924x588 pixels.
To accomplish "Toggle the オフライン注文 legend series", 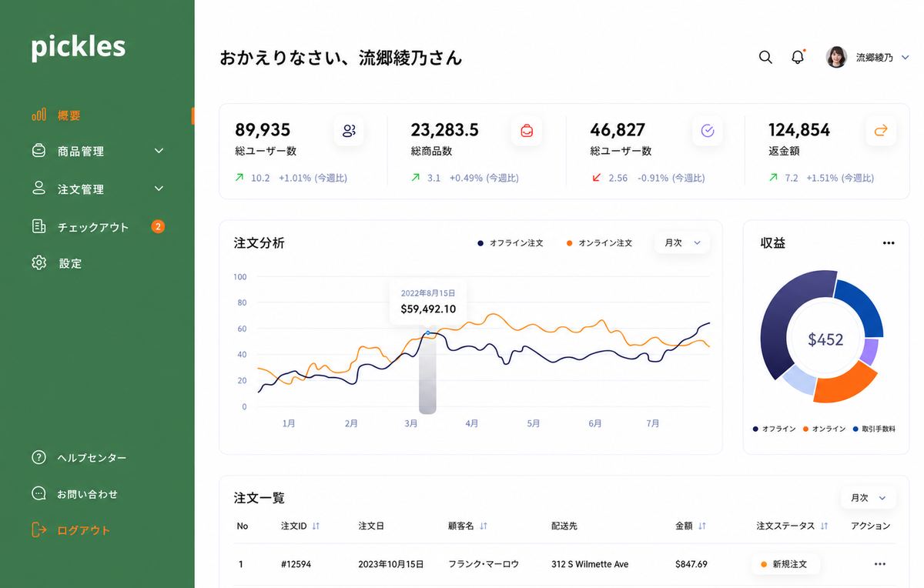I will (x=510, y=242).
